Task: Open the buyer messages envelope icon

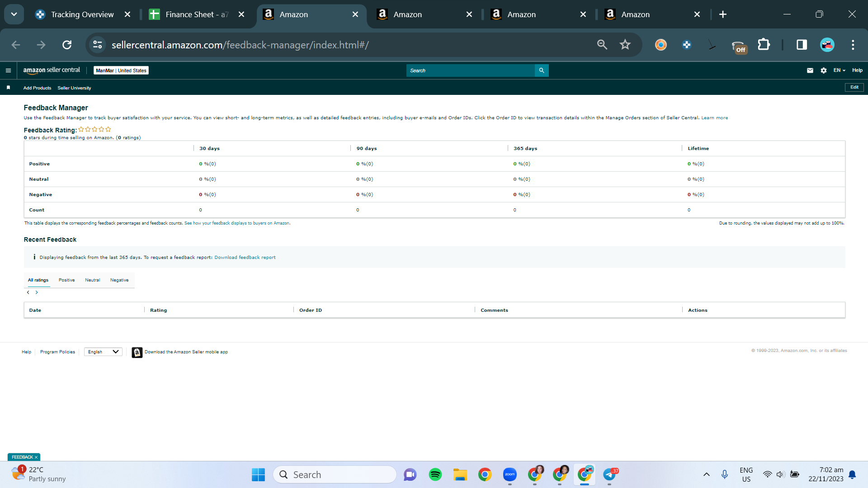Action: pos(810,70)
